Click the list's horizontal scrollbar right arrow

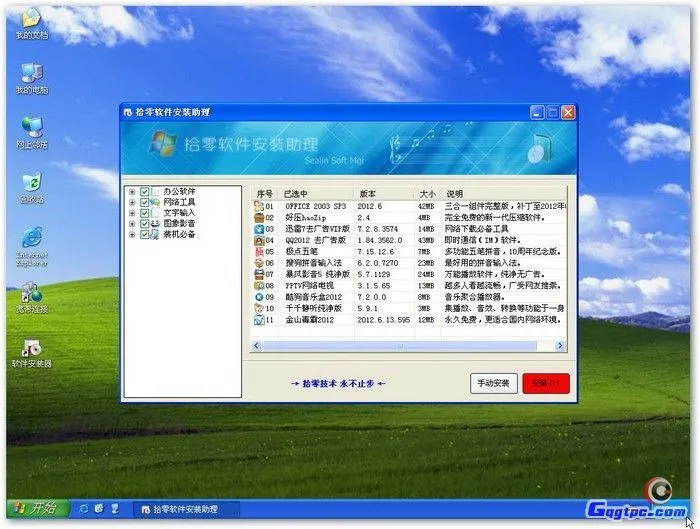coord(560,346)
